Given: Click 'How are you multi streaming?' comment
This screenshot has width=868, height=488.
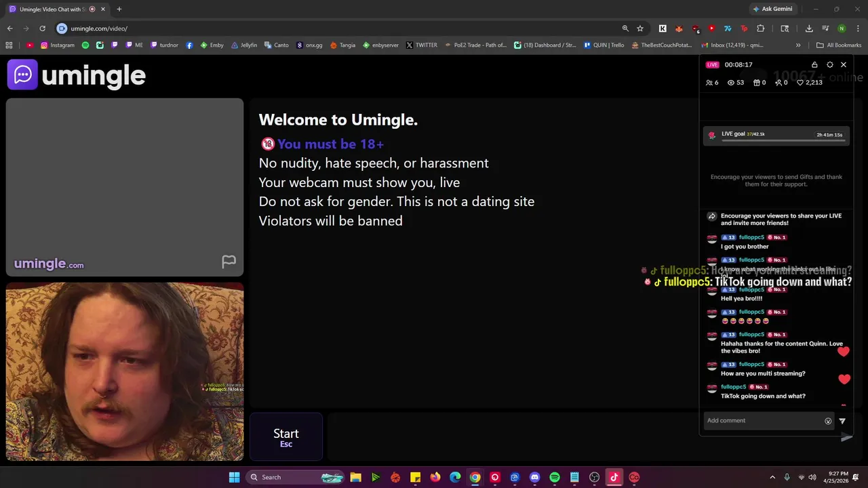Looking at the screenshot, I should pyautogui.click(x=763, y=373).
